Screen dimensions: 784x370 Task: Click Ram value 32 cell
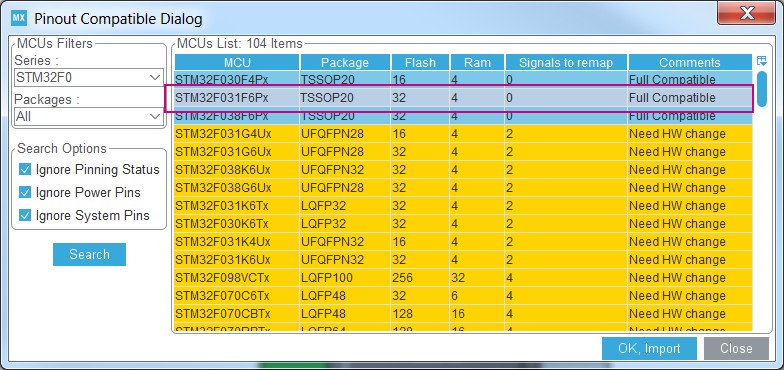[x=478, y=278]
